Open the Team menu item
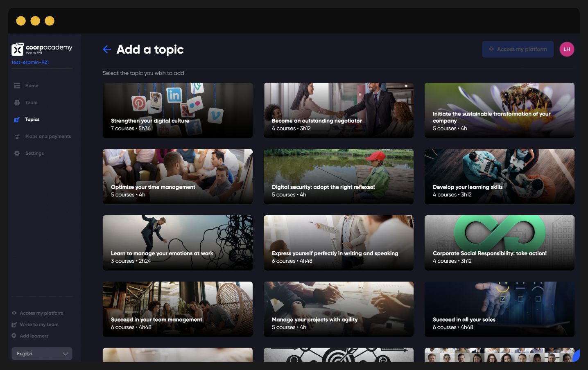The width and height of the screenshot is (588, 370). (x=31, y=102)
